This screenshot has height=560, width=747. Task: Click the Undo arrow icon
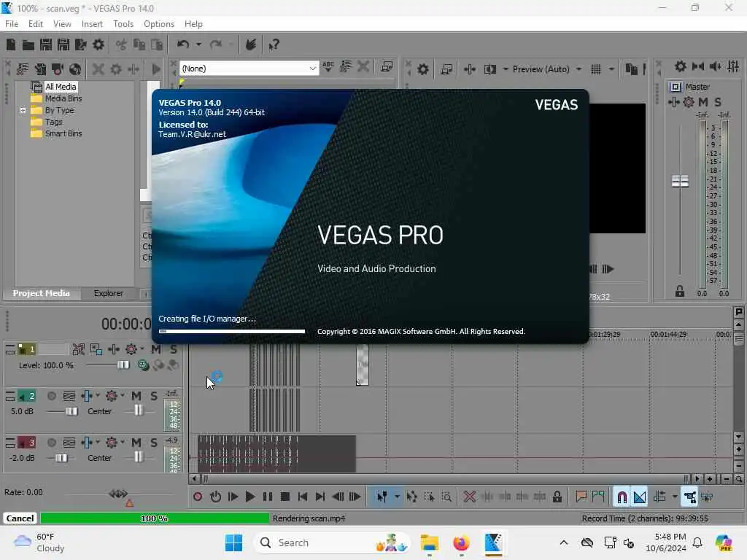click(x=183, y=44)
